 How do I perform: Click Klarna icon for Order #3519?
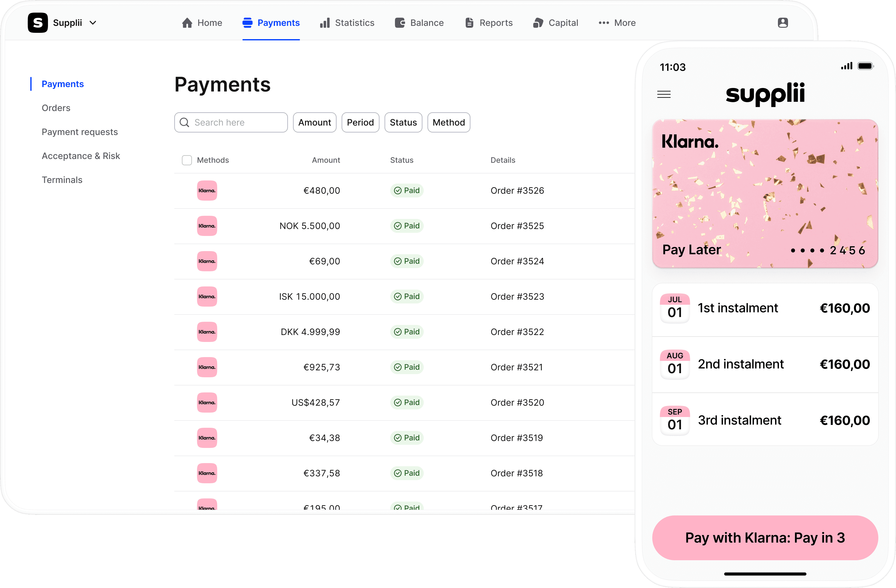pos(207,438)
